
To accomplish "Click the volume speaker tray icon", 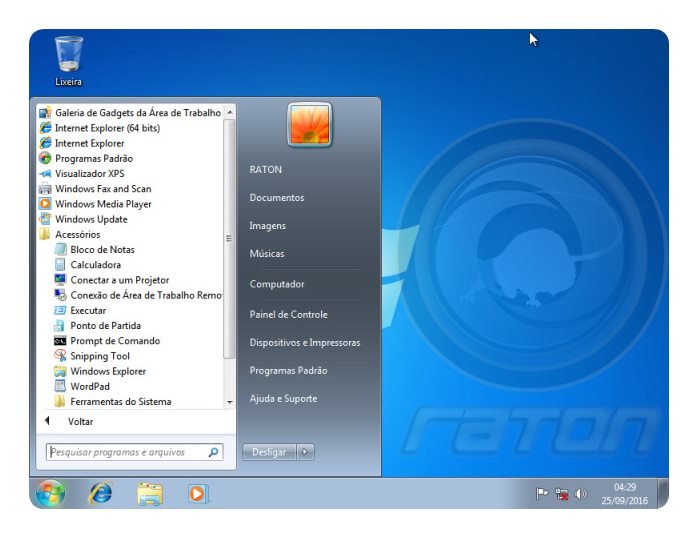I will pyautogui.click(x=581, y=494).
